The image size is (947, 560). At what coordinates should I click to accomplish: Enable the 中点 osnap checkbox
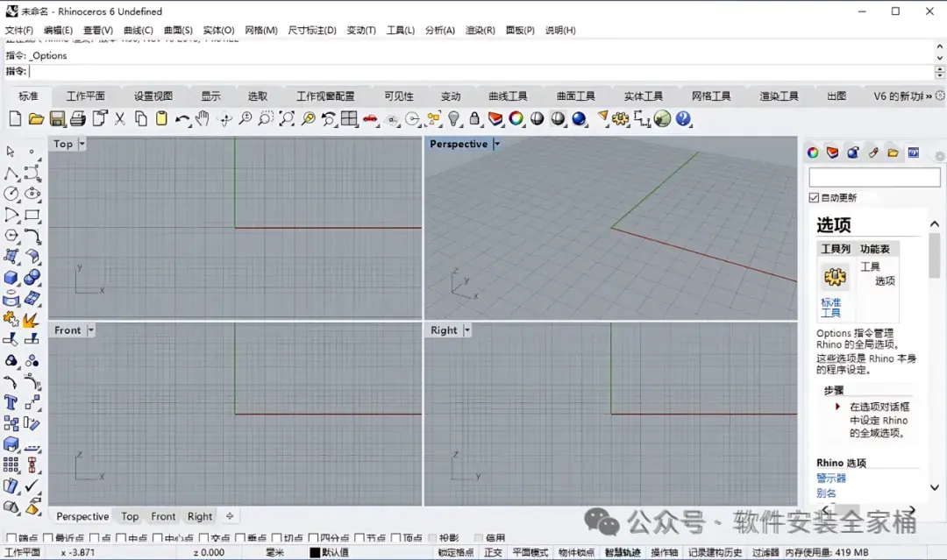[x=121, y=538]
